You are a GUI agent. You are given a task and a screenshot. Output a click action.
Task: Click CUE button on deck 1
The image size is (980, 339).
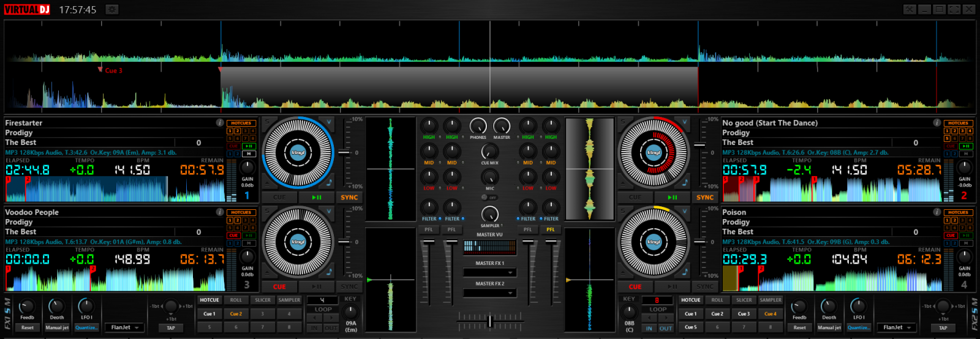pyautogui.click(x=279, y=197)
